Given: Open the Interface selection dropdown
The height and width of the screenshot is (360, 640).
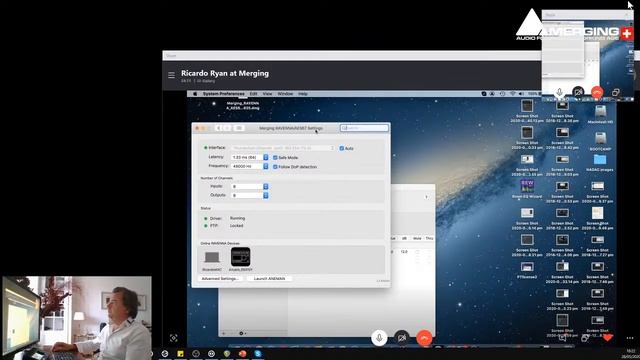Looking at the screenshot, I should pos(283,148).
